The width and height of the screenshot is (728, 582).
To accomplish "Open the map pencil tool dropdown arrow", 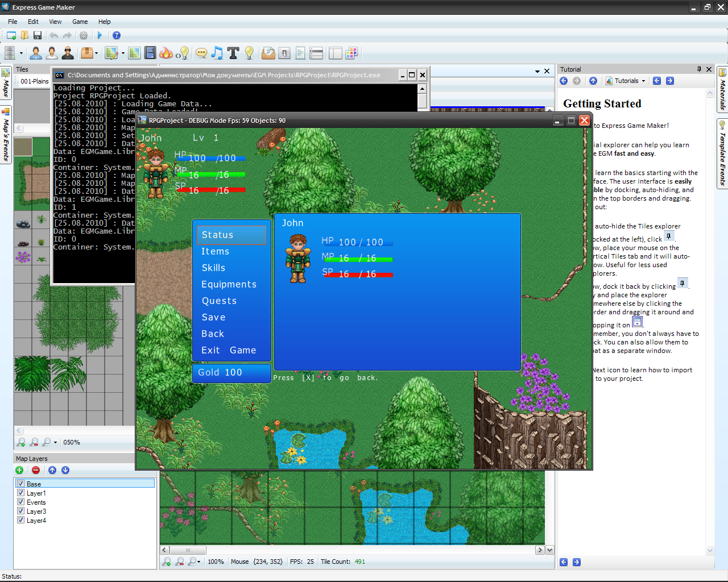I will tap(122, 53).
